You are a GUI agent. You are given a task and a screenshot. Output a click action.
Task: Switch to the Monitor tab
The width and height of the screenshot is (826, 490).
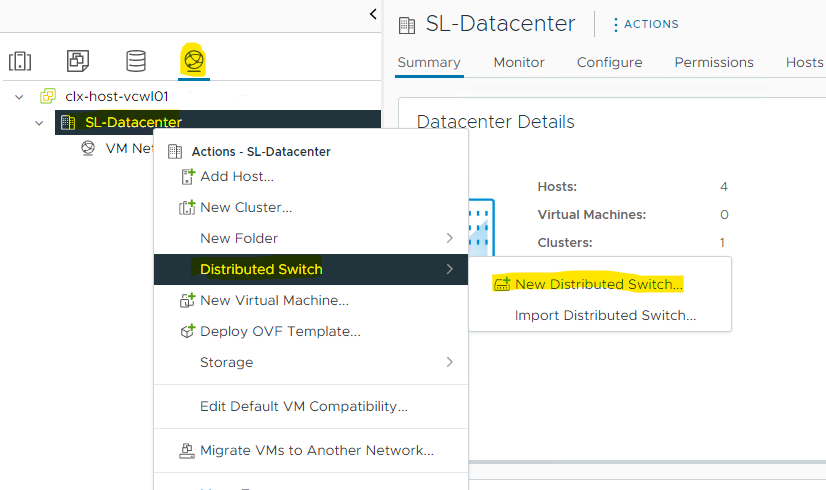(x=518, y=62)
